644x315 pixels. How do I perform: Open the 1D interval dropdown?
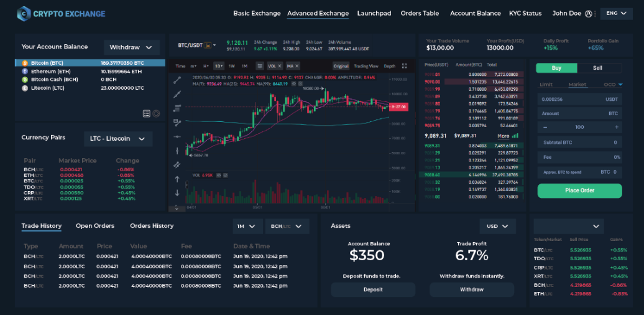[x=219, y=66]
